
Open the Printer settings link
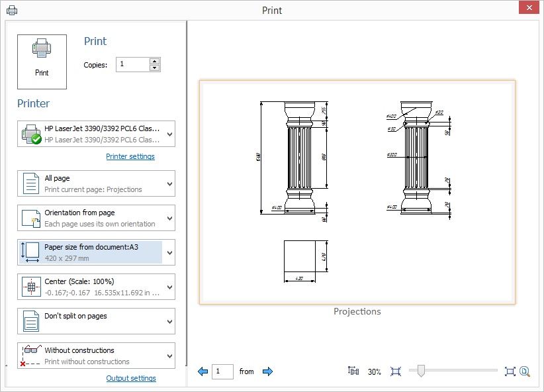[x=130, y=156]
